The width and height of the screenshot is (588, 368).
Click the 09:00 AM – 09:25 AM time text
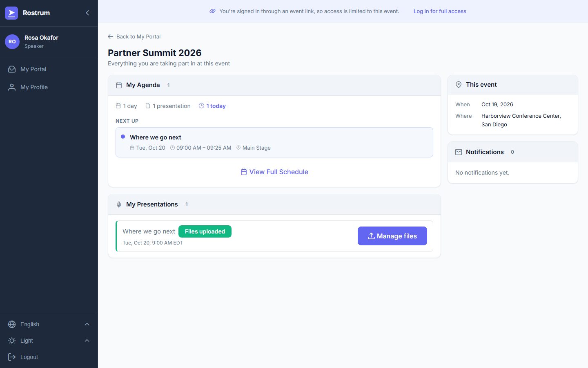point(204,148)
